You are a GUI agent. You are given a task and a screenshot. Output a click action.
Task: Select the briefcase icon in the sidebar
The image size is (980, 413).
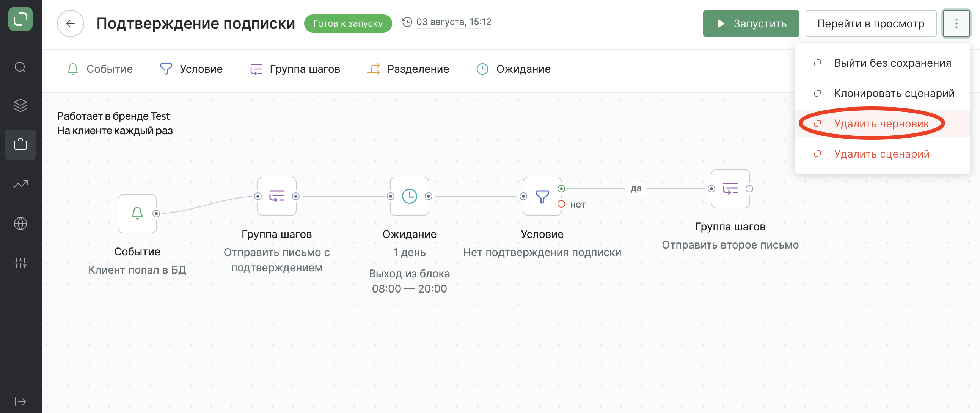pos(20,144)
